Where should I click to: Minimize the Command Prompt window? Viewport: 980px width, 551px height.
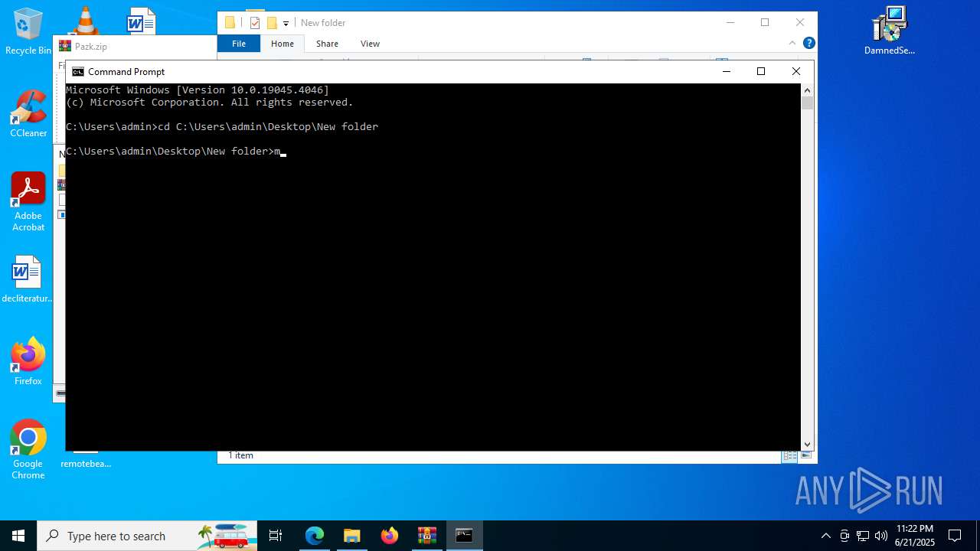pyautogui.click(x=726, y=72)
